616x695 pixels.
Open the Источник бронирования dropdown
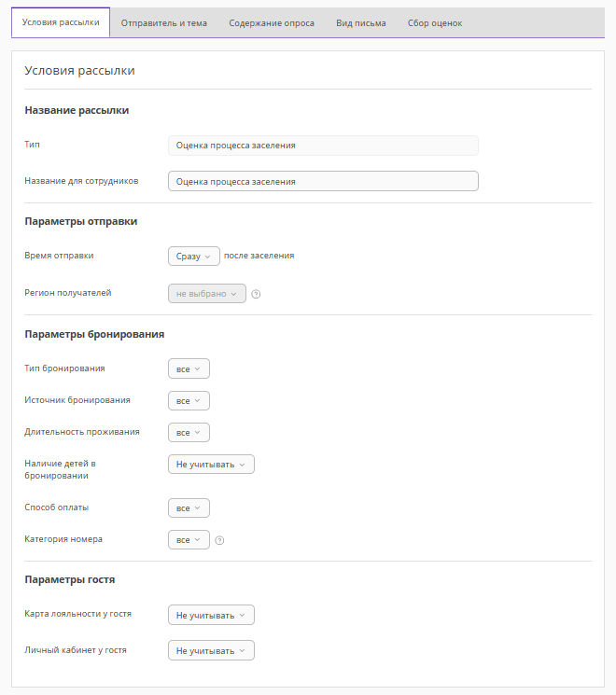pyautogui.click(x=189, y=401)
